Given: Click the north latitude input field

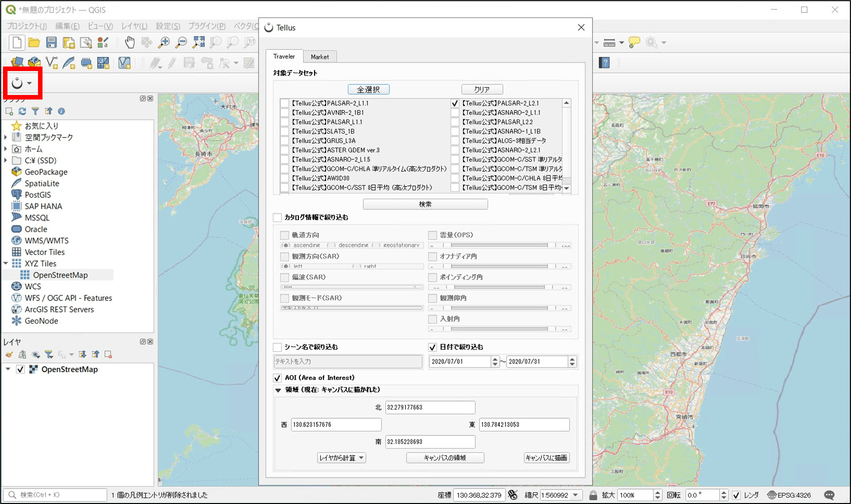Looking at the screenshot, I should pyautogui.click(x=430, y=407).
